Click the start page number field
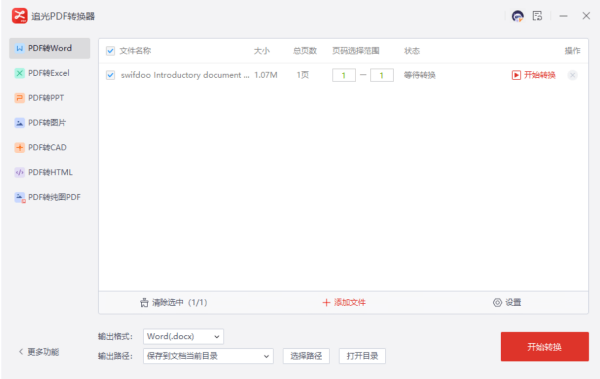This screenshot has width=600, height=379. click(x=344, y=75)
